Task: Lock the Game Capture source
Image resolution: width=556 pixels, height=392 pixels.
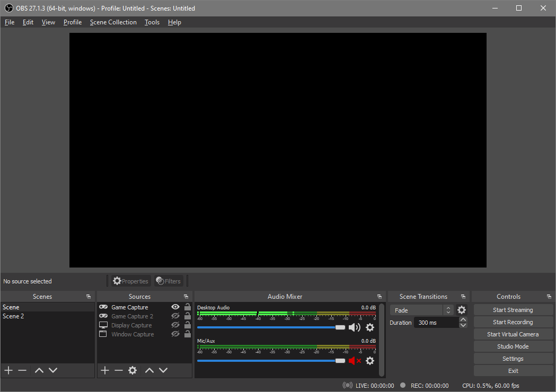Action: (188, 307)
